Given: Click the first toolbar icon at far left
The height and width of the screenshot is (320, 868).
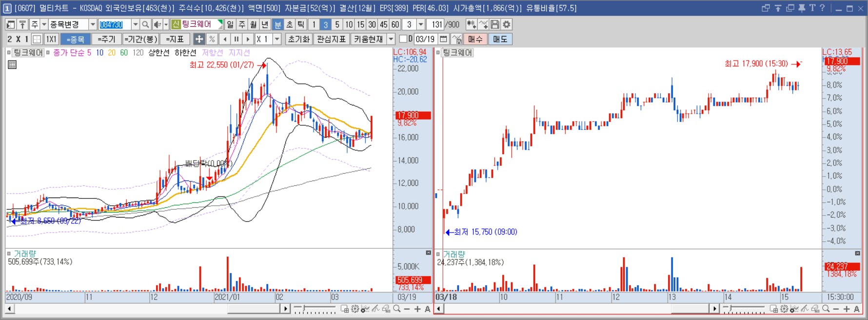Looking at the screenshot, I should point(11,24).
